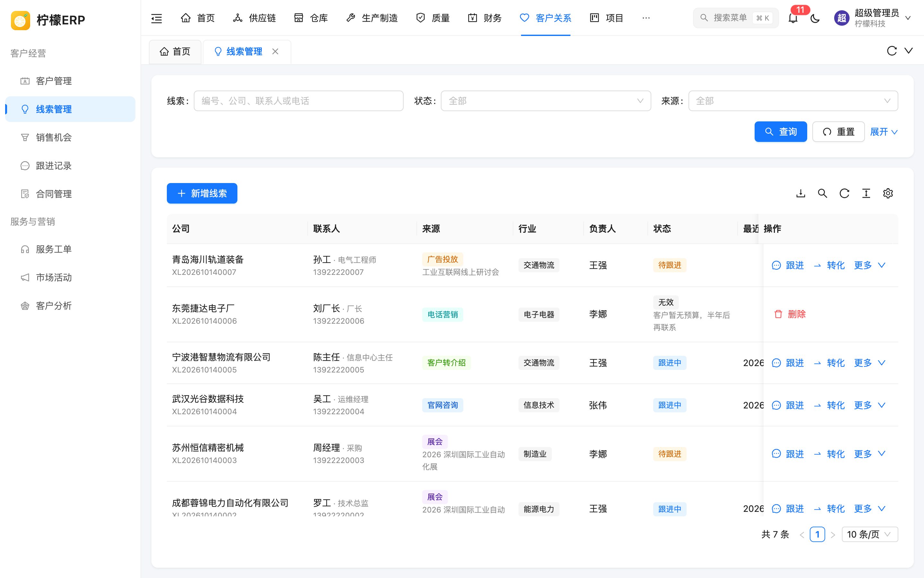The image size is (924, 578).
Task: Open the 来源 filter dropdown
Action: click(x=793, y=101)
